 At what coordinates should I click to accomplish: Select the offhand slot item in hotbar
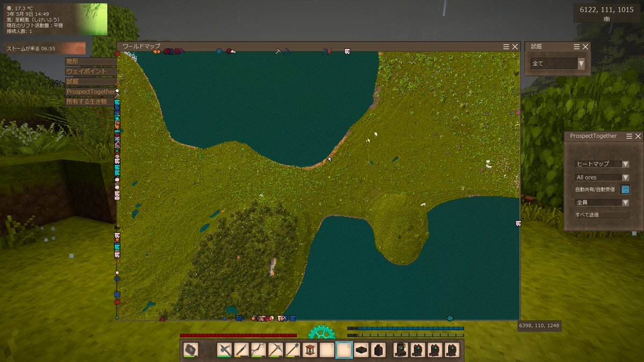coord(191,350)
